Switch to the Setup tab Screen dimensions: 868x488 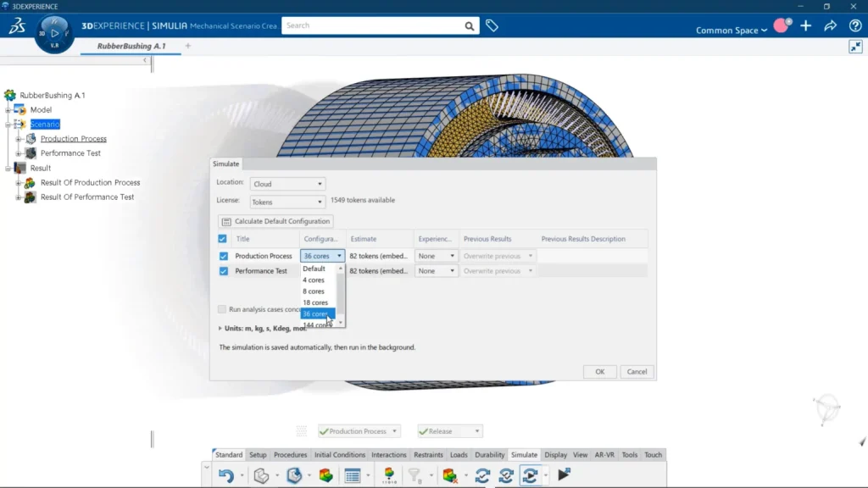click(x=258, y=455)
